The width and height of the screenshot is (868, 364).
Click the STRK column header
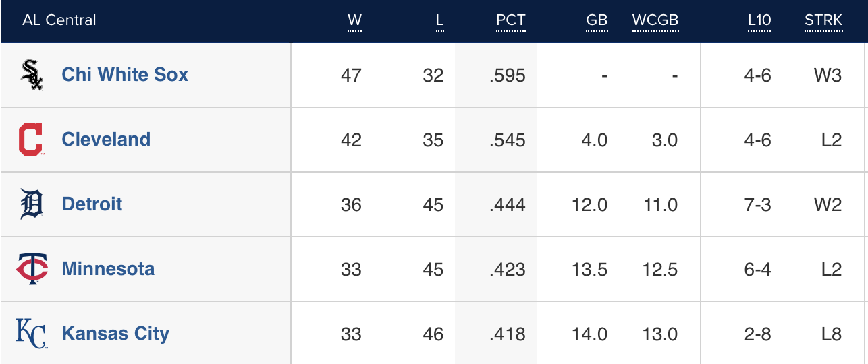[823, 20]
